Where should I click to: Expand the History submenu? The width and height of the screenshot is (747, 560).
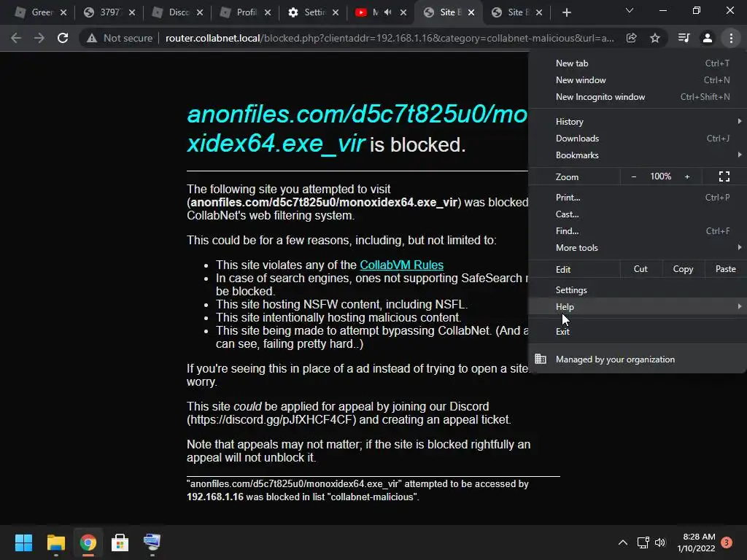point(638,122)
